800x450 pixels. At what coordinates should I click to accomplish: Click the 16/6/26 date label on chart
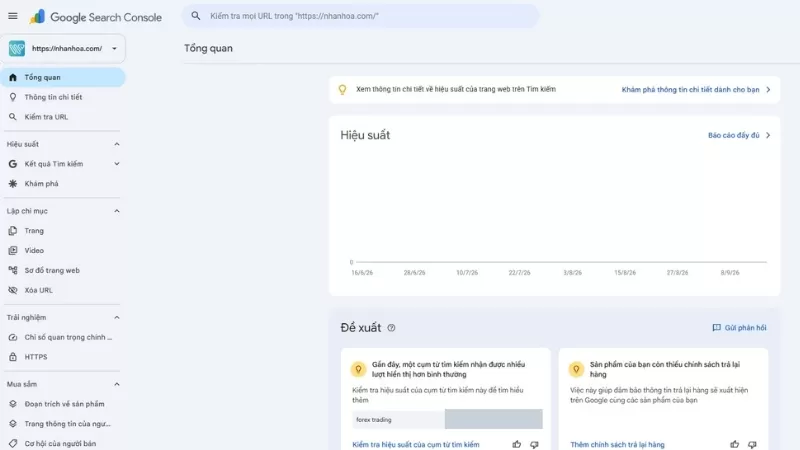(362, 273)
